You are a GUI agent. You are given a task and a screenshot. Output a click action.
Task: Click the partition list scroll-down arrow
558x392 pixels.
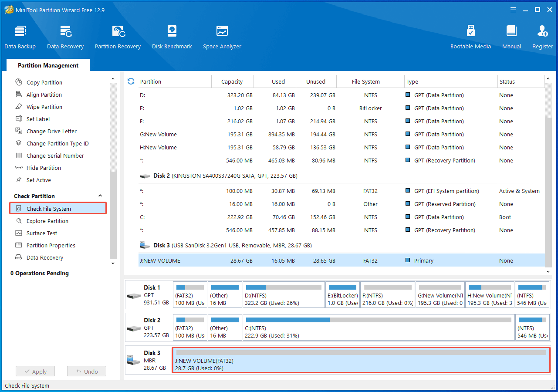click(x=548, y=271)
